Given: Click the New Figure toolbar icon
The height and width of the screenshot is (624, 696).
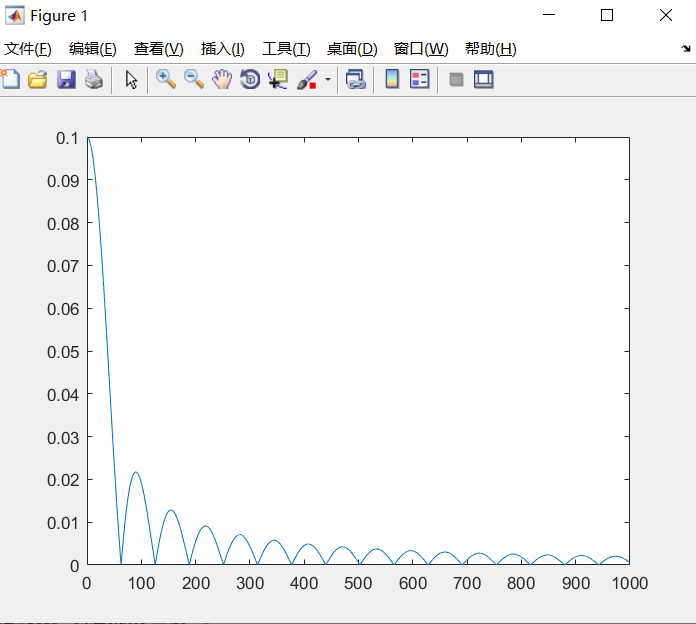Looking at the screenshot, I should click(10, 80).
